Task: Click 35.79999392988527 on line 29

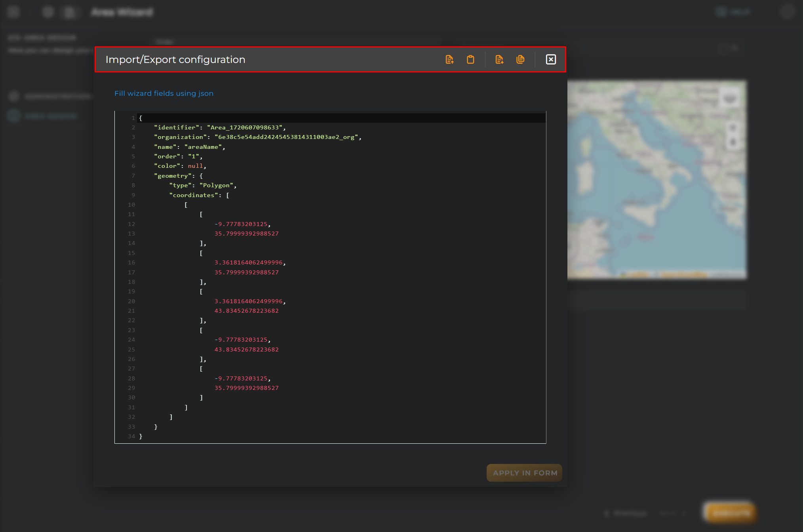Action: (247, 388)
